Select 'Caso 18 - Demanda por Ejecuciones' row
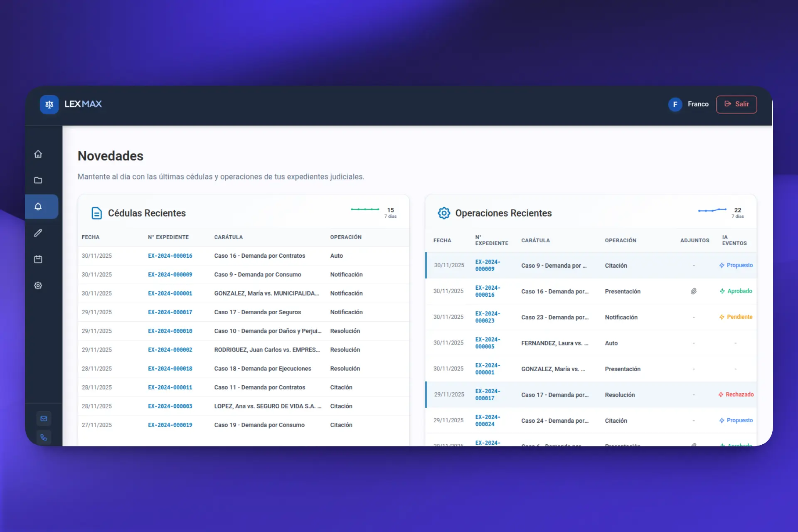Screen dimensions: 798x532 coord(244,369)
